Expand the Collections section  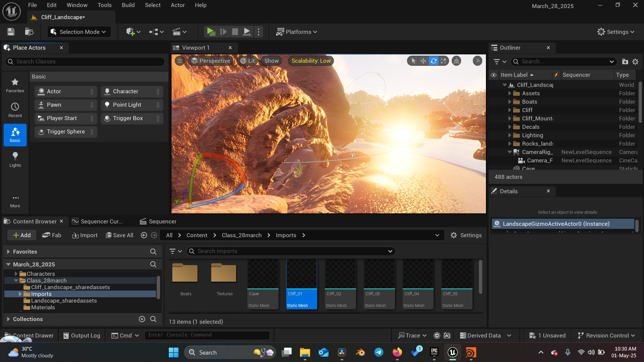(8, 319)
